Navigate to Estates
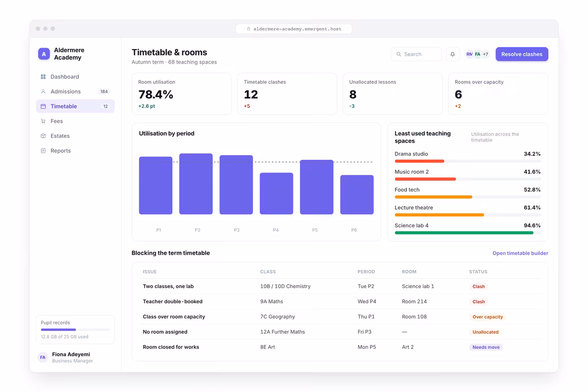588x392 pixels. [75, 136]
